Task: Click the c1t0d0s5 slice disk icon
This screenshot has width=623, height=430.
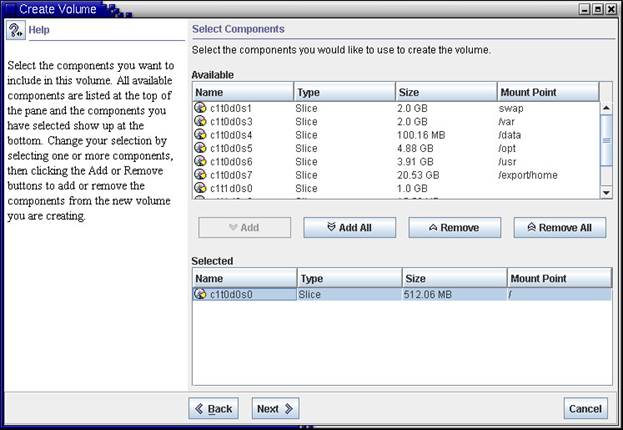Action: pos(200,148)
